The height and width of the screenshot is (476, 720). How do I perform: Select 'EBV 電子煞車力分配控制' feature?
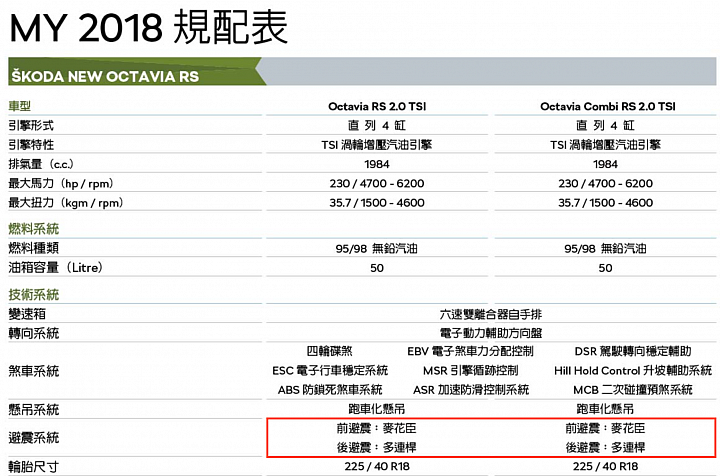pyautogui.click(x=471, y=351)
